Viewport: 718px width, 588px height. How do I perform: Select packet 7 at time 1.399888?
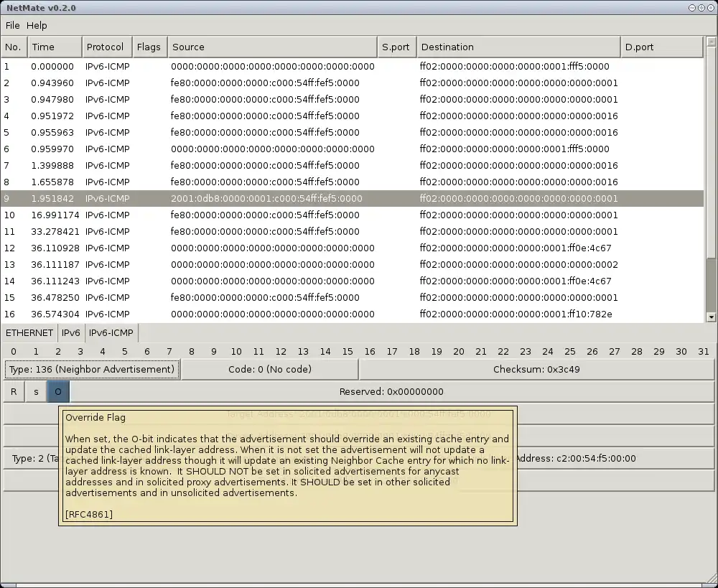(352, 165)
